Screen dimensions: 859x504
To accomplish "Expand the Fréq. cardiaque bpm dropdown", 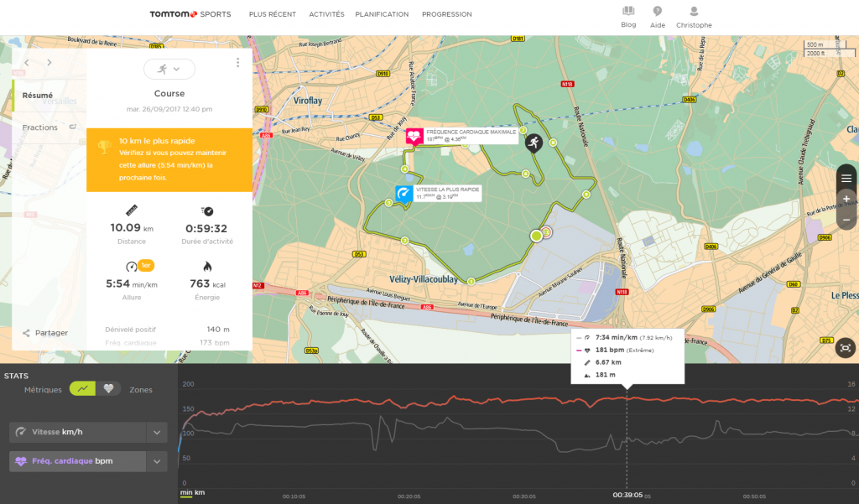I will click(x=157, y=461).
